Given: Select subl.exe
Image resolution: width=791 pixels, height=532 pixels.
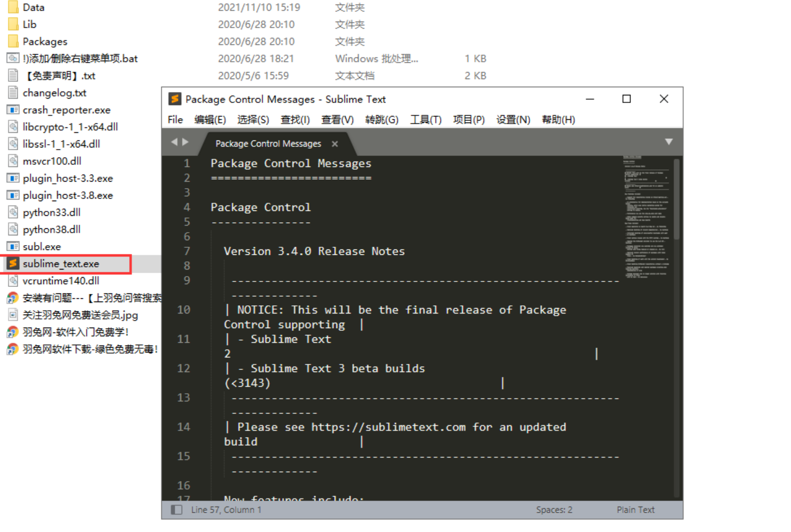Looking at the screenshot, I should pos(42,246).
